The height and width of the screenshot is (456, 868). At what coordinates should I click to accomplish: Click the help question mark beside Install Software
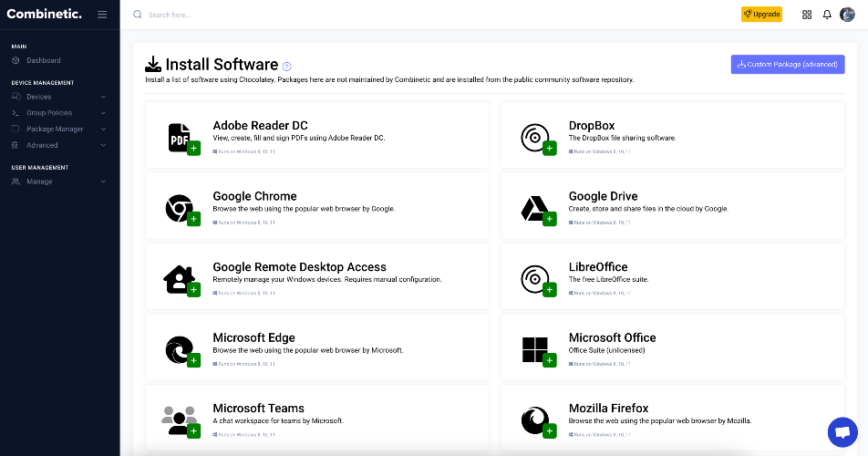pyautogui.click(x=286, y=67)
